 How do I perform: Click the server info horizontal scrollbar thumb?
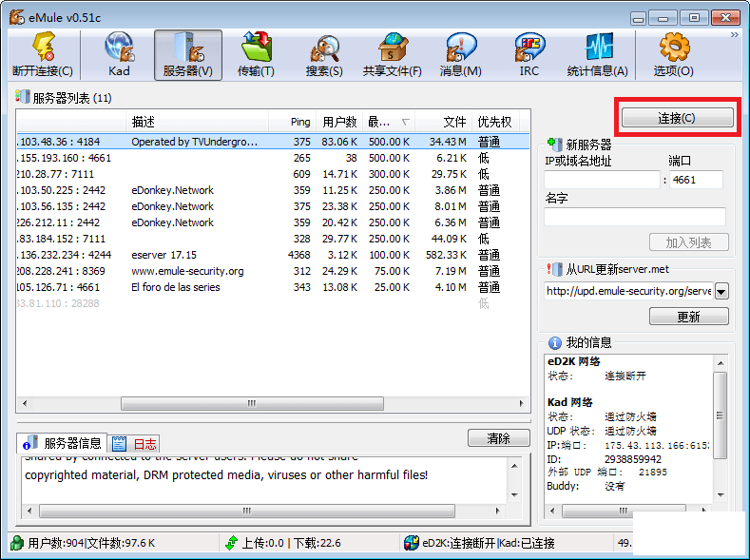pos(247,511)
